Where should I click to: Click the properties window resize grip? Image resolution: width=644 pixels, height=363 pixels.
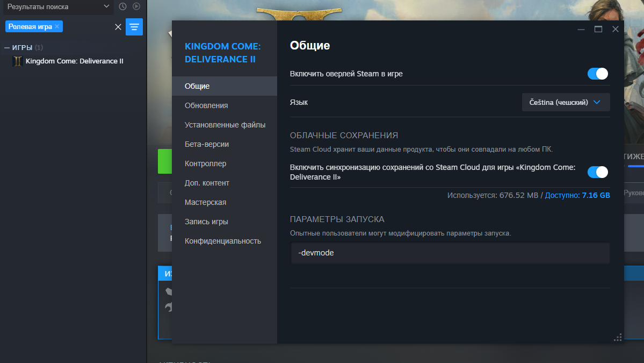[618, 338]
